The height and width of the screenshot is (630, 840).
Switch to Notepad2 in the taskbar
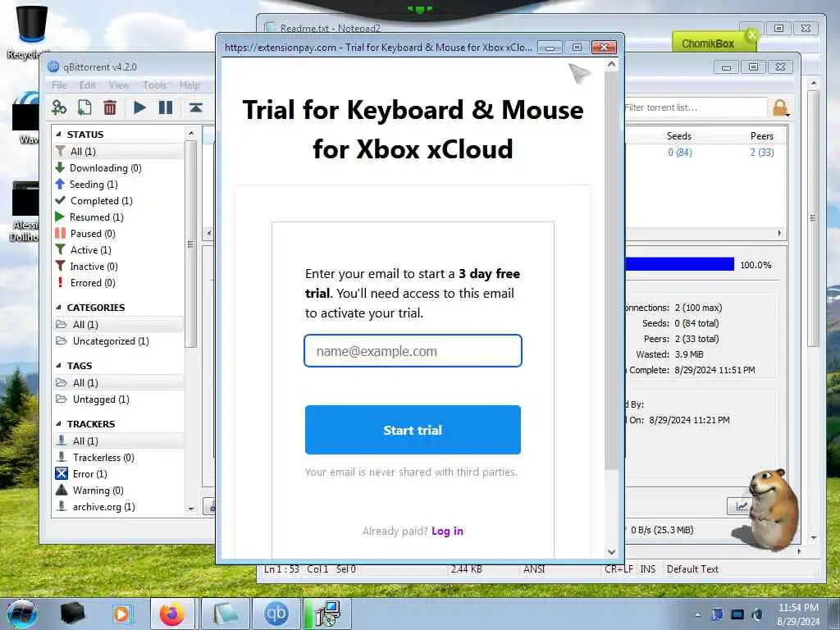(x=226, y=614)
